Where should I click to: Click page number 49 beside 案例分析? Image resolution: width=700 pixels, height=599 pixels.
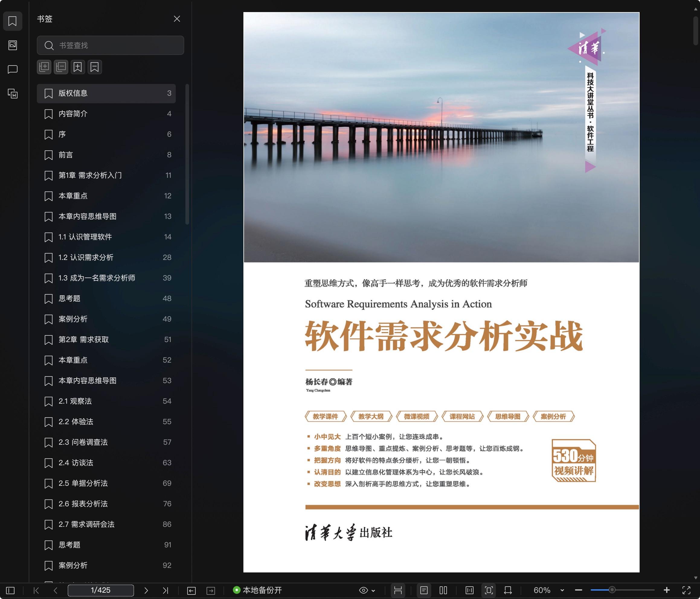(x=167, y=319)
